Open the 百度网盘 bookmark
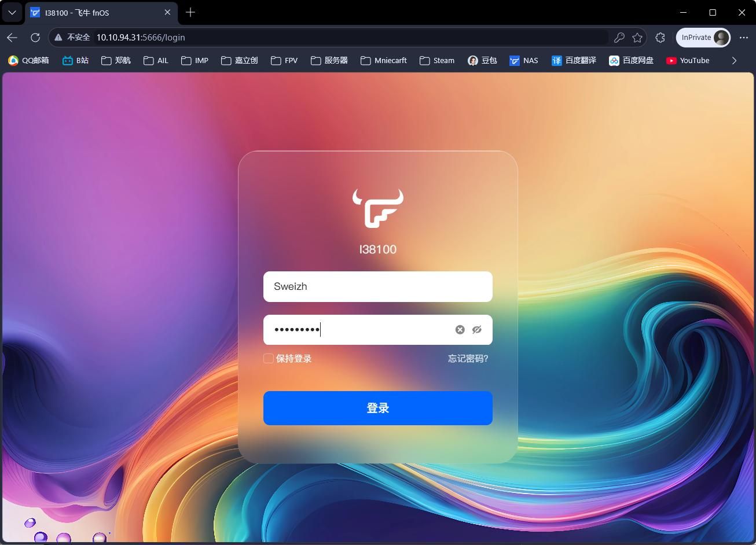The height and width of the screenshot is (545, 756). pyautogui.click(x=631, y=60)
